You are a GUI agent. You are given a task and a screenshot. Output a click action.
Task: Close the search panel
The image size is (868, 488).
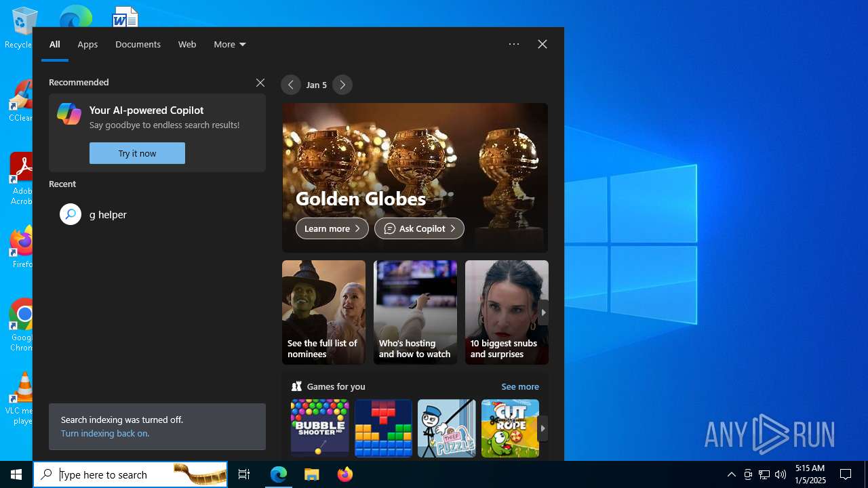pos(542,44)
